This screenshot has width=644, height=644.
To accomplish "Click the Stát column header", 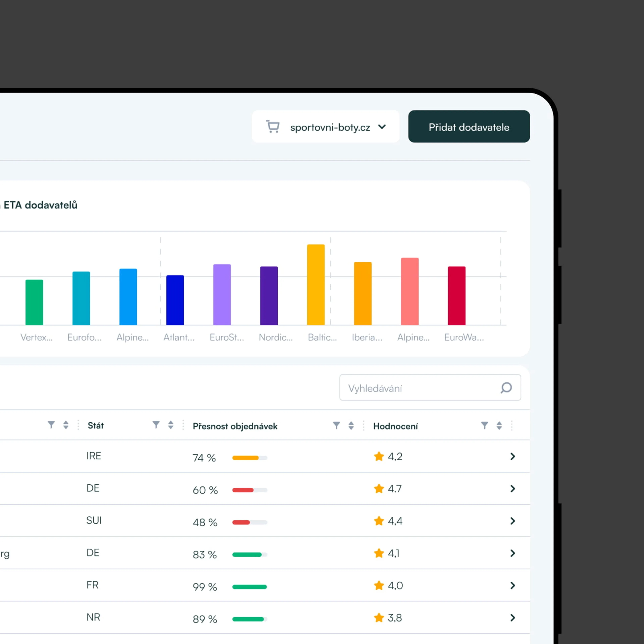I will point(96,425).
